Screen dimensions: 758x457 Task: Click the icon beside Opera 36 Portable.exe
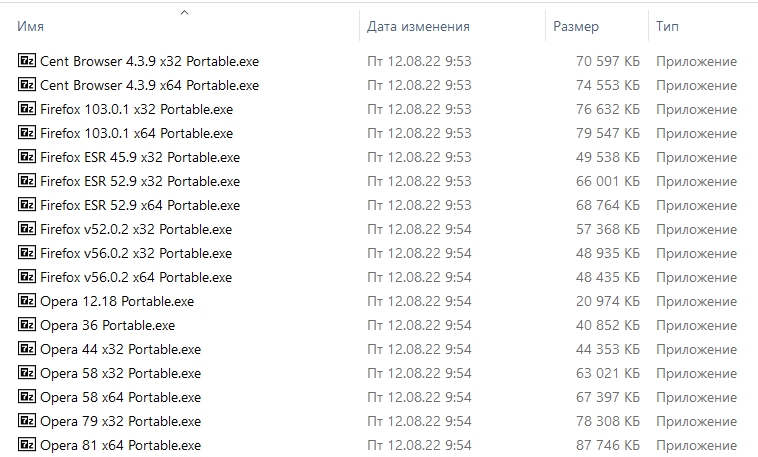(27, 324)
